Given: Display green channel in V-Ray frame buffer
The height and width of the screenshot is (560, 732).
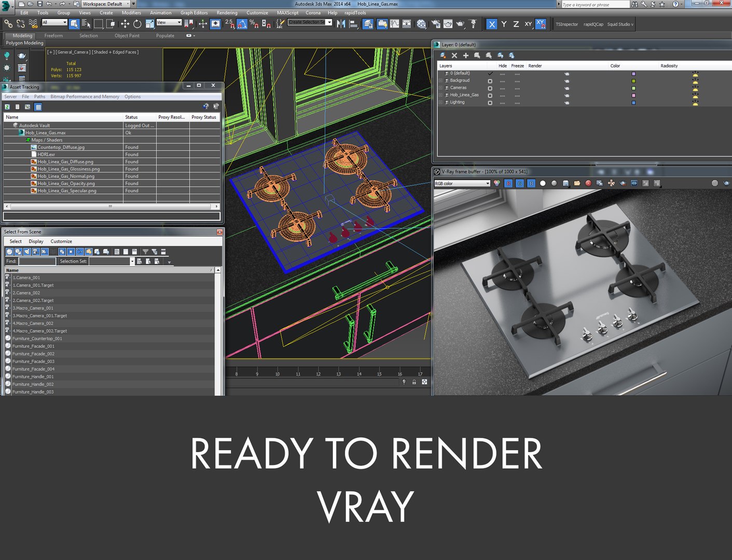Looking at the screenshot, I should [520, 183].
